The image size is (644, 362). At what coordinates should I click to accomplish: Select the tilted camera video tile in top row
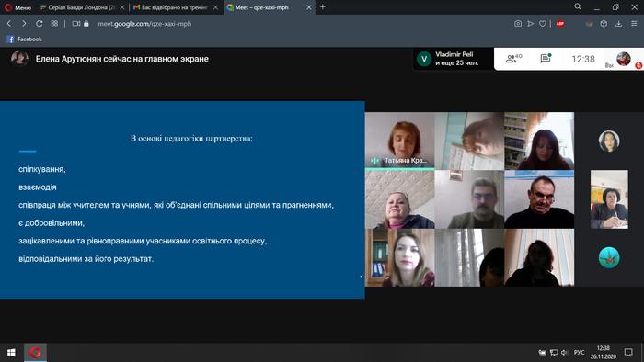point(469,141)
